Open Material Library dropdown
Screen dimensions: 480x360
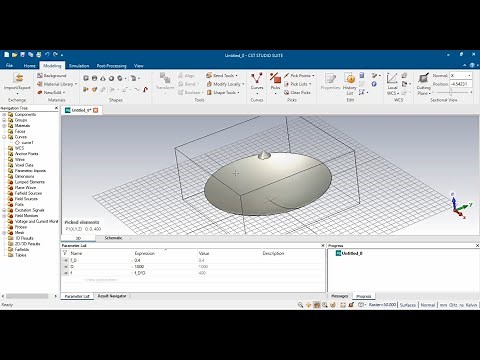[57, 84]
